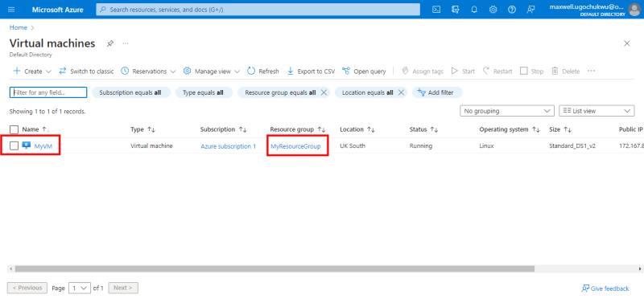Open the Manage view menu
The width and height of the screenshot is (644, 303).
[x=212, y=72]
